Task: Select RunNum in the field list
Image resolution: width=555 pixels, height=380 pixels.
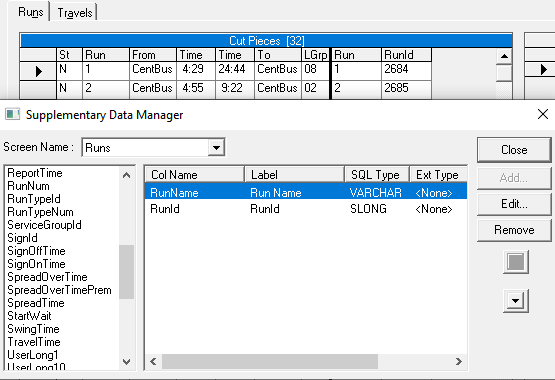Action: tap(28, 186)
